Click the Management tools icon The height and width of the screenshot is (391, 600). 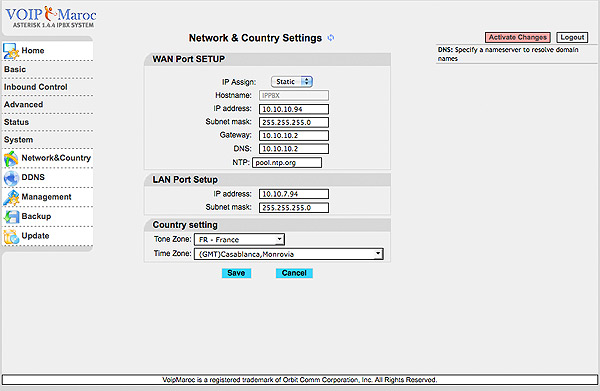(x=11, y=198)
